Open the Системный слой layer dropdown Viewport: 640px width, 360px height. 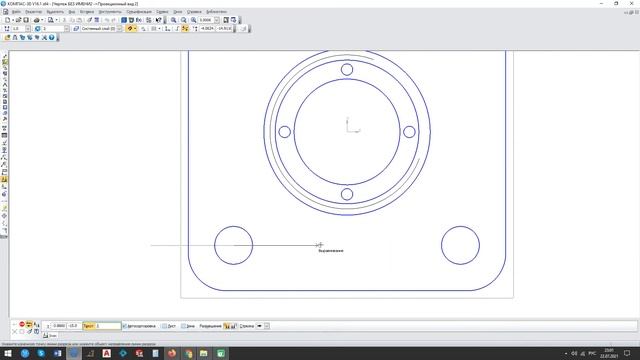119,29
